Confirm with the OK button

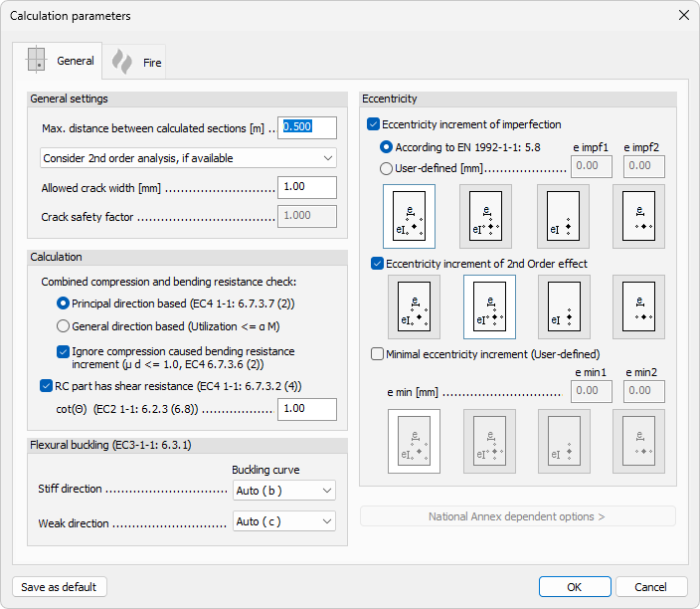coord(575,587)
